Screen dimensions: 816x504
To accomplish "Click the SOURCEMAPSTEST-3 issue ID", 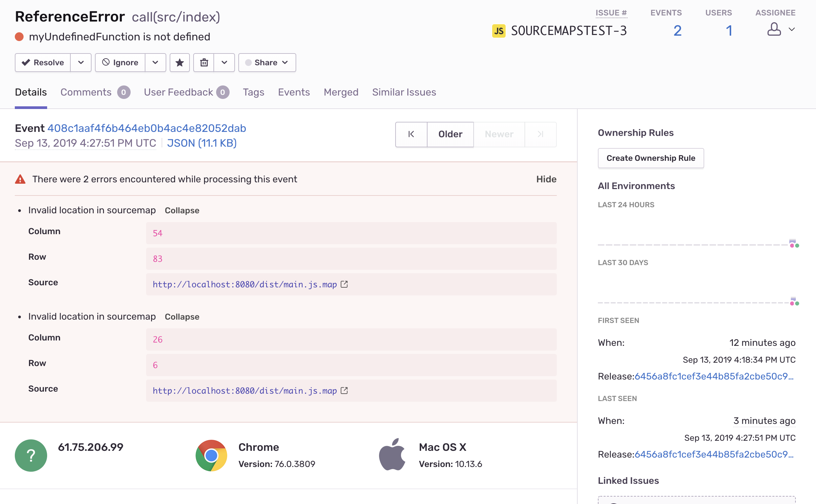I will 569,31.
